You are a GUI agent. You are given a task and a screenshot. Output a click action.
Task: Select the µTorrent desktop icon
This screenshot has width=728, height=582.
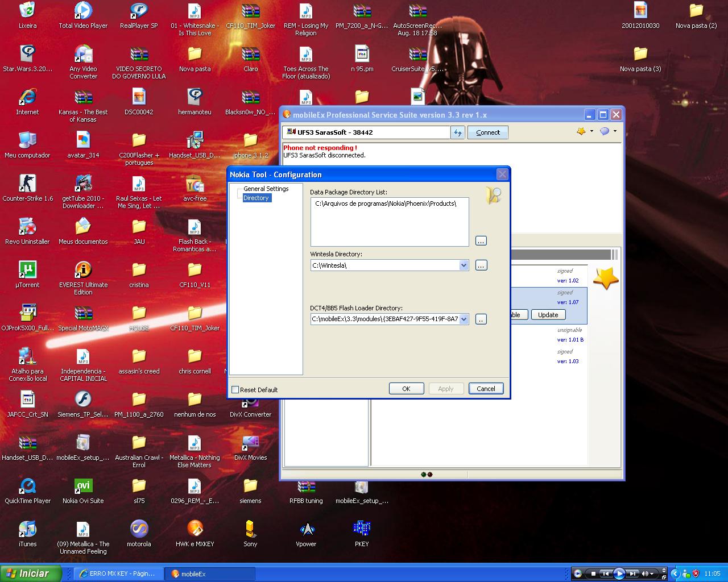27,276
